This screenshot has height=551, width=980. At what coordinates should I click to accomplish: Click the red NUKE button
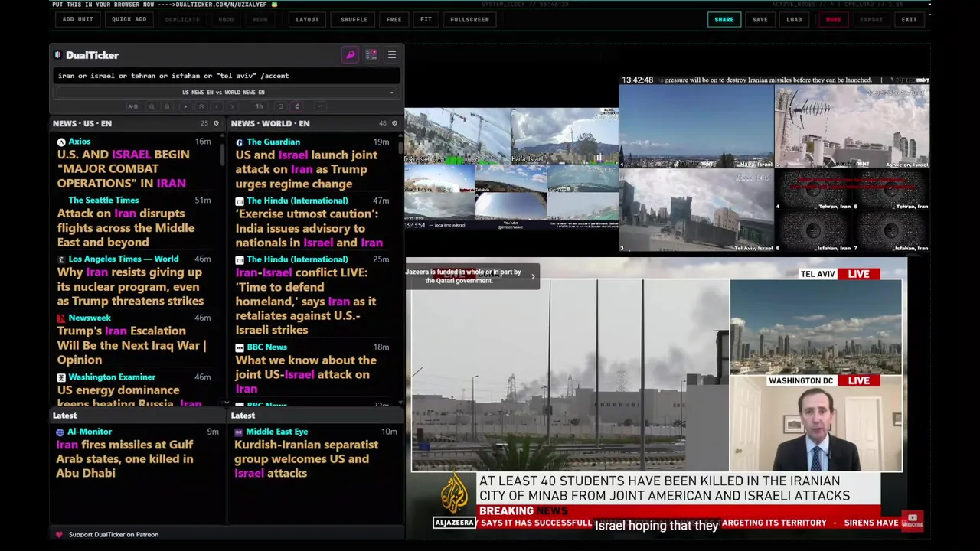pyautogui.click(x=833, y=19)
